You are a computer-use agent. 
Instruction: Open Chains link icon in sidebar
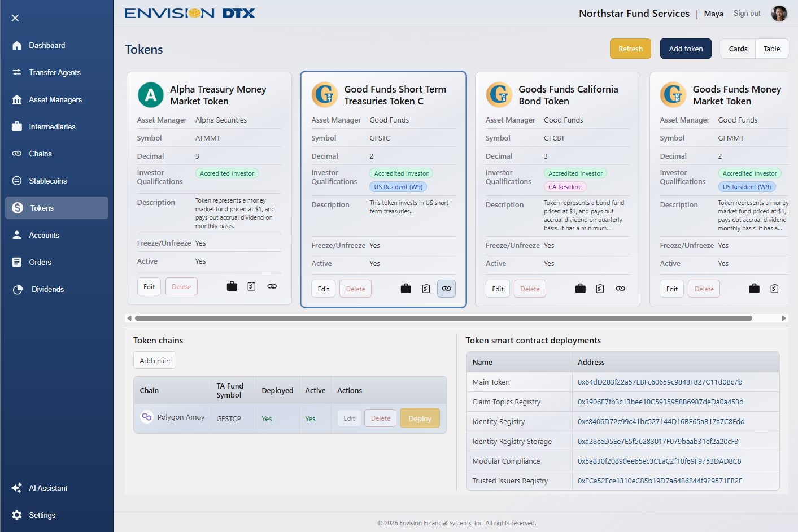click(17, 154)
